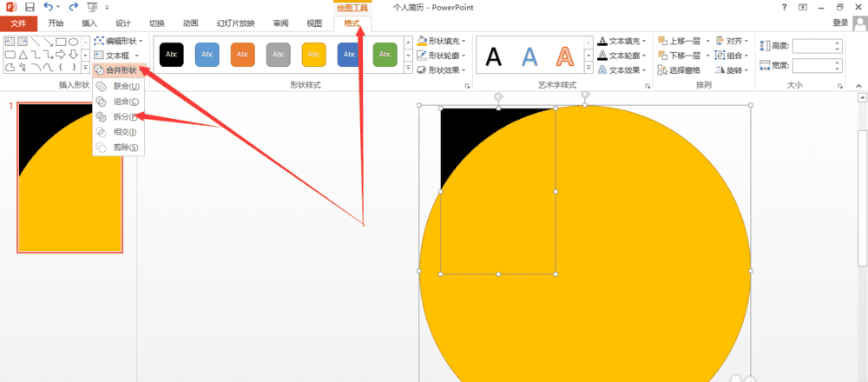Open 形状轮廓 (Shape Outline) options
The image size is (868, 382).
pos(441,56)
